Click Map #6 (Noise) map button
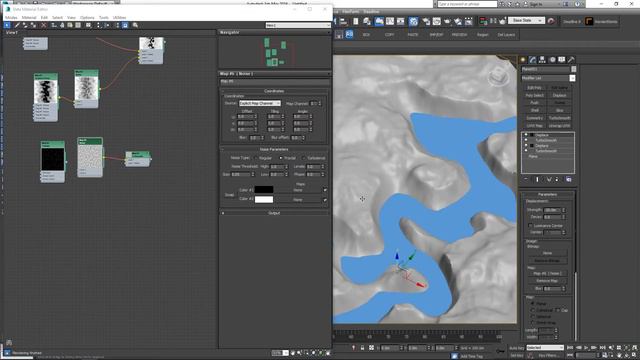 pyautogui.click(x=547, y=273)
